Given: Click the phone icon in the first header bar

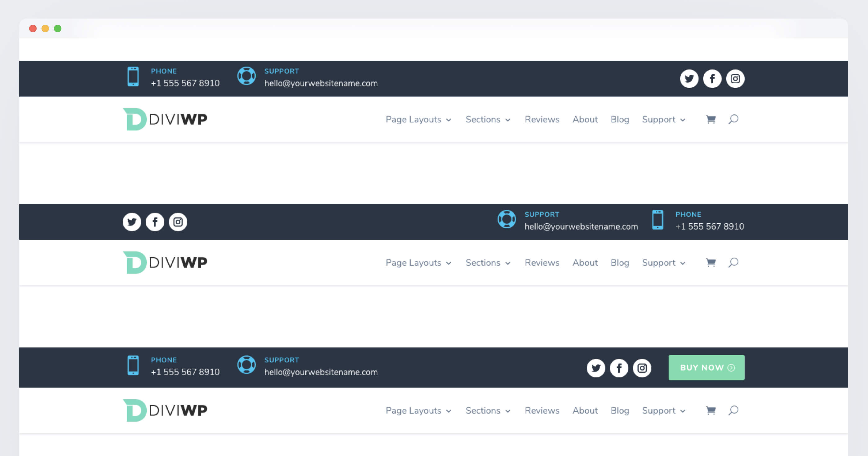Looking at the screenshot, I should coord(133,77).
